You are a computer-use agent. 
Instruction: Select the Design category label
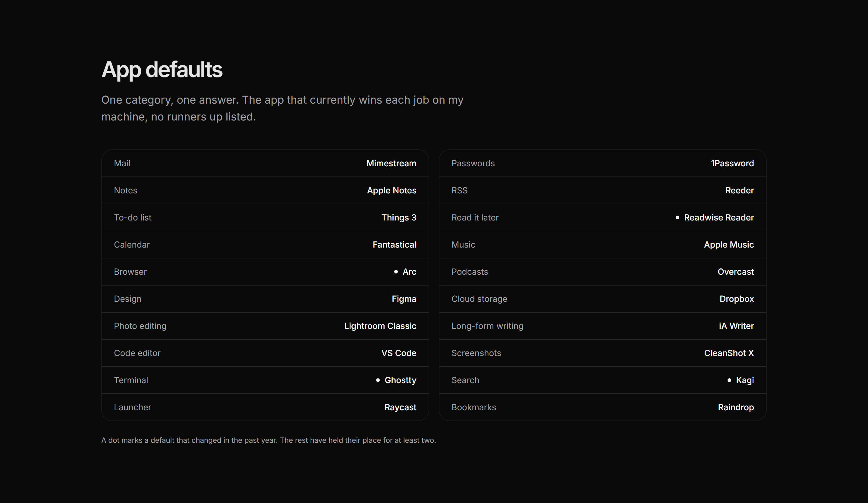(127, 299)
